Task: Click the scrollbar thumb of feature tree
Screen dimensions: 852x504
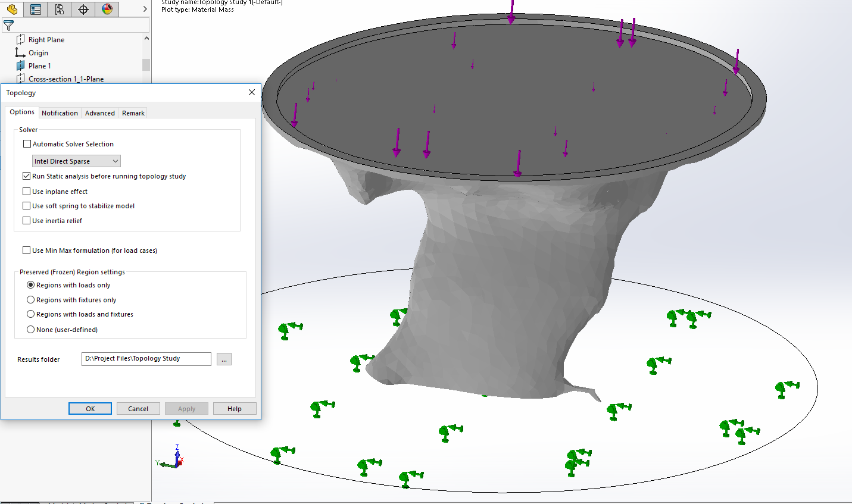Action: click(x=146, y=65)
